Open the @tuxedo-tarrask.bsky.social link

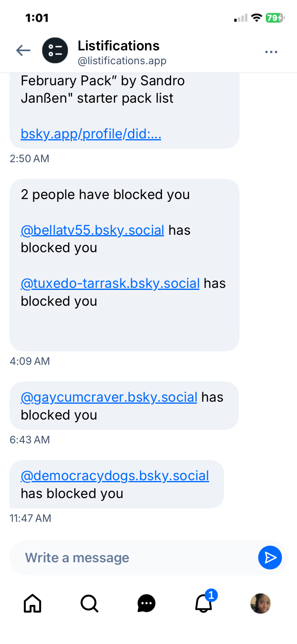(x=110, y=284)
